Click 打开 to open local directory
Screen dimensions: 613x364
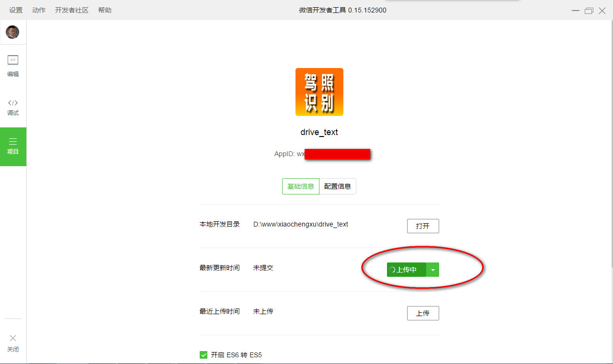(423, 226)
